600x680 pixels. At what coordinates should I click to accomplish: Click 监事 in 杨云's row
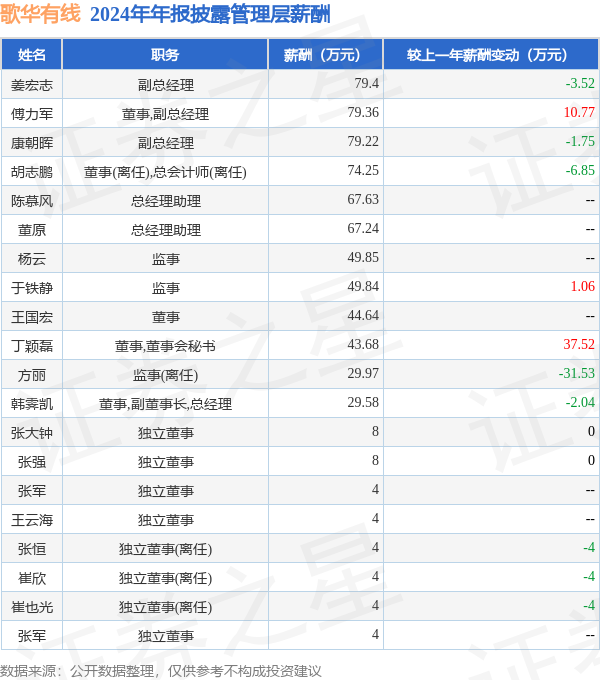coord(165,259)
